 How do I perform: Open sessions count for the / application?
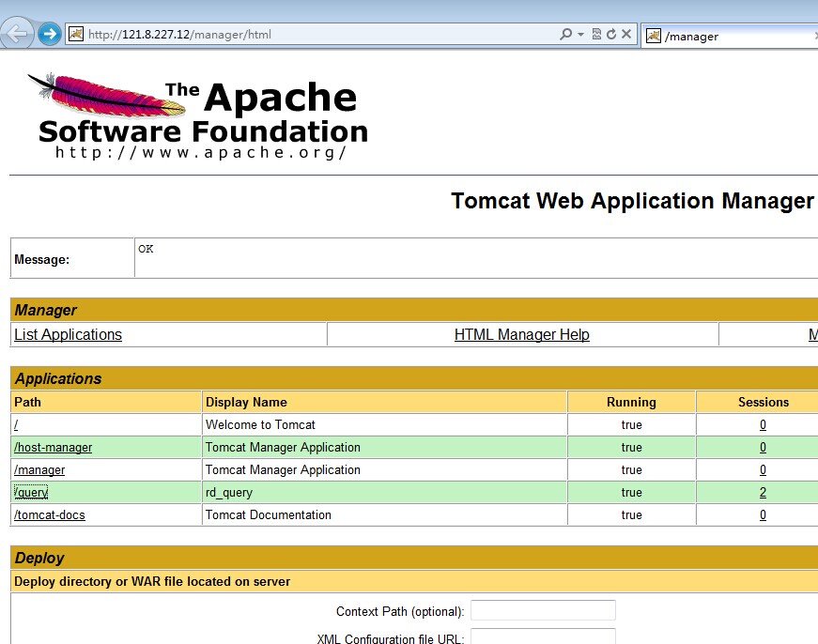(763, 424)
